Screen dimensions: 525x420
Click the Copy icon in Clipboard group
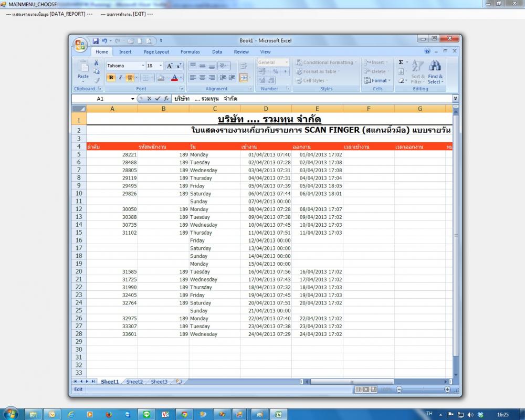97,72
